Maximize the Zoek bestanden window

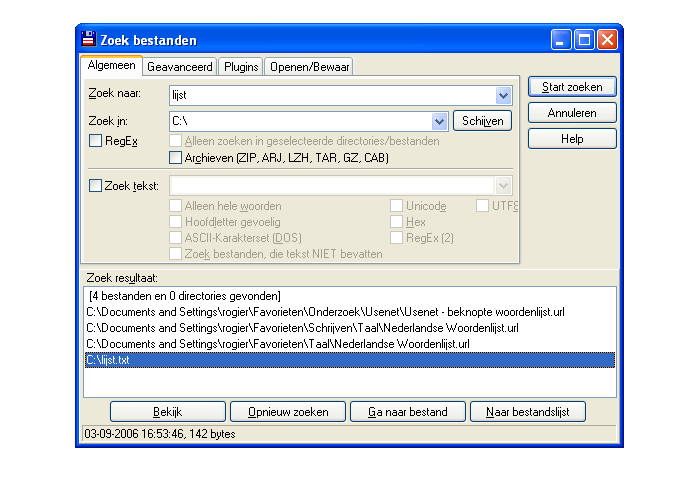coord(584,40)
